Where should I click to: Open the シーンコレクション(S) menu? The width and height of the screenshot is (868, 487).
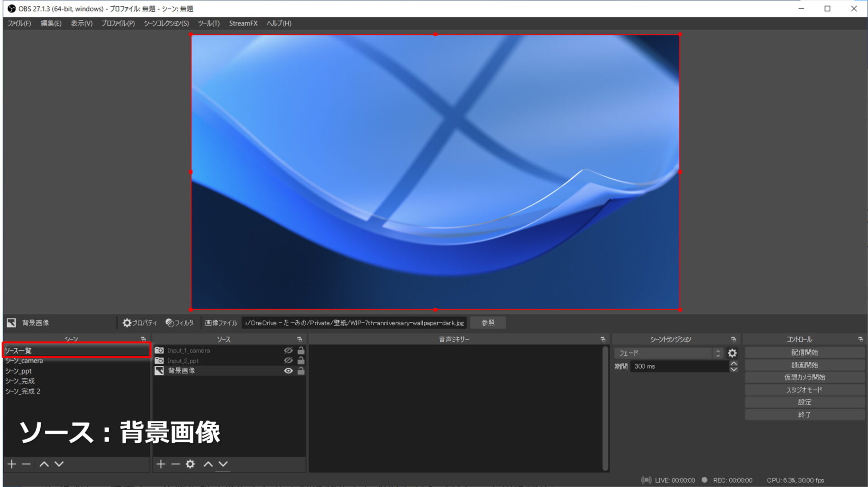(x=166, y=23)
